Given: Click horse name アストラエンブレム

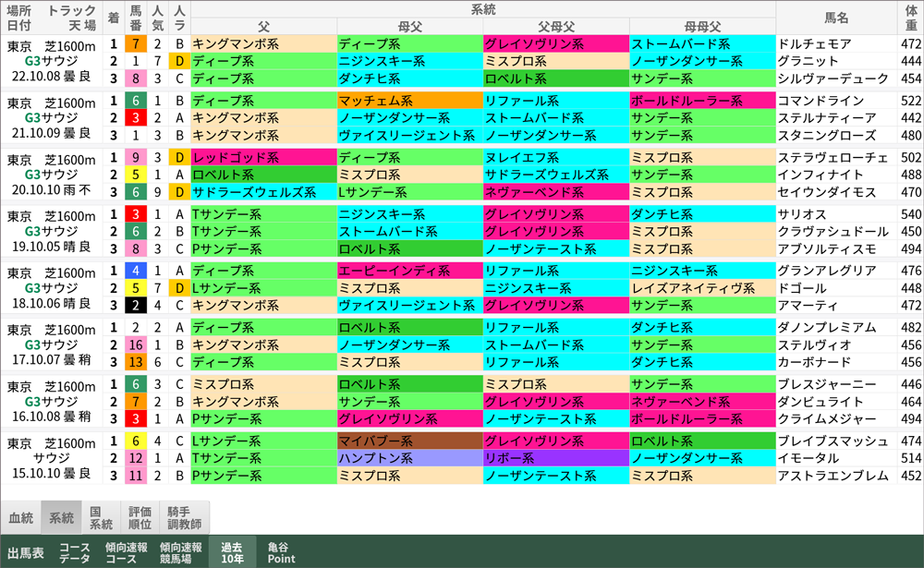Looking at the screenshot, I should 833,476.
